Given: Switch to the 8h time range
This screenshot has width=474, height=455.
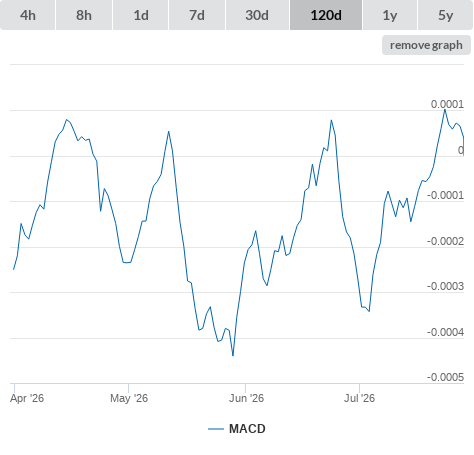Looking at the screenshot, I should click(84, 15).
